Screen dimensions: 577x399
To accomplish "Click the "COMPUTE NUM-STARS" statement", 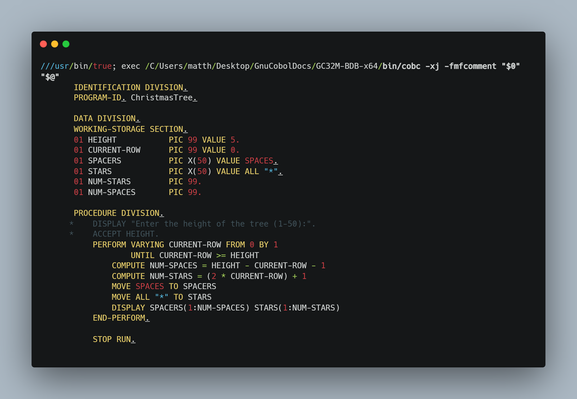I will [x=209, y=276].
